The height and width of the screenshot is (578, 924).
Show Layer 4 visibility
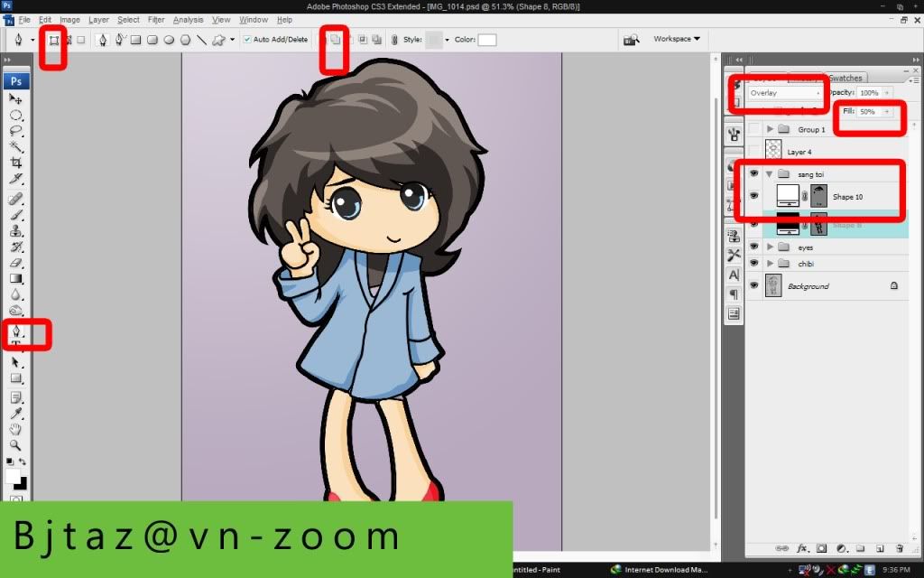[x=753, y=151]
